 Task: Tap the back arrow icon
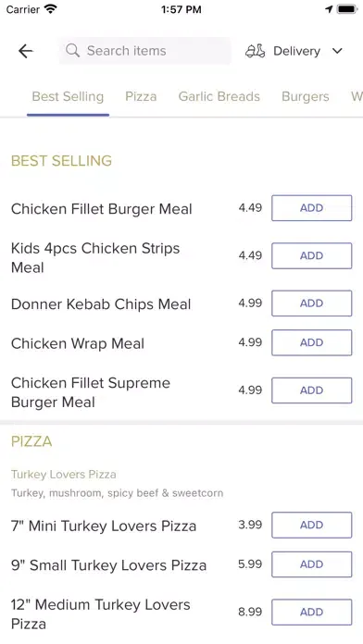[x=26, y=51]
